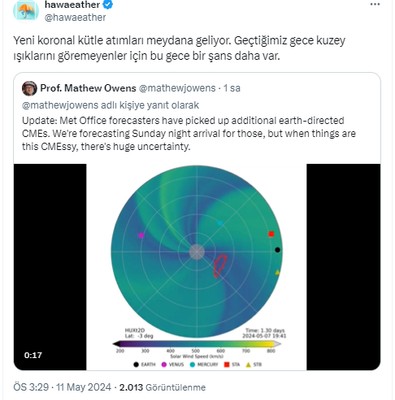Open the three-dot more options menu
Screen dimensions: 395x400
click(375, 5)
